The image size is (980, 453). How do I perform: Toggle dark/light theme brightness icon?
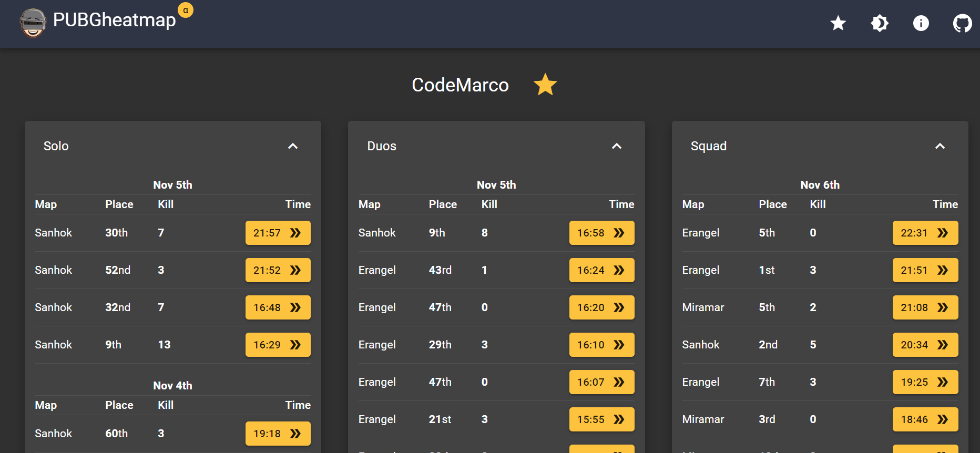point(880,23)
